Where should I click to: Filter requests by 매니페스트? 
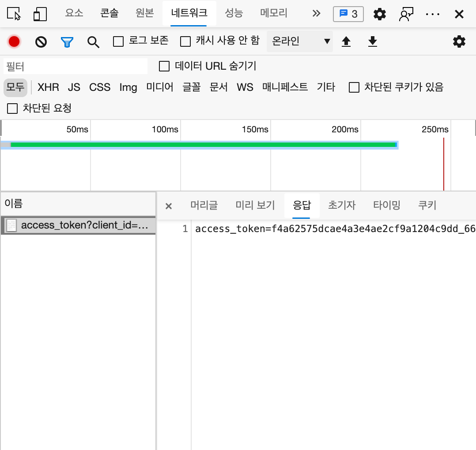pyautogui.click(x=285, y=87)
